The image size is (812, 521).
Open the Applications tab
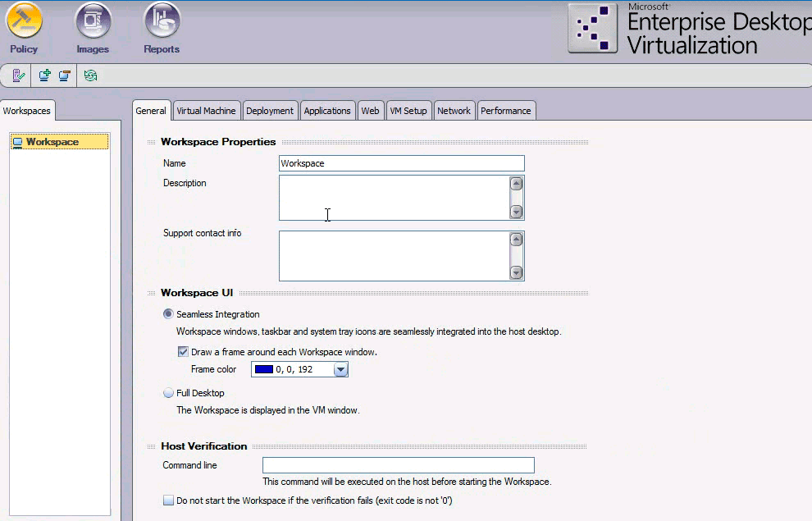coord(327,111)
